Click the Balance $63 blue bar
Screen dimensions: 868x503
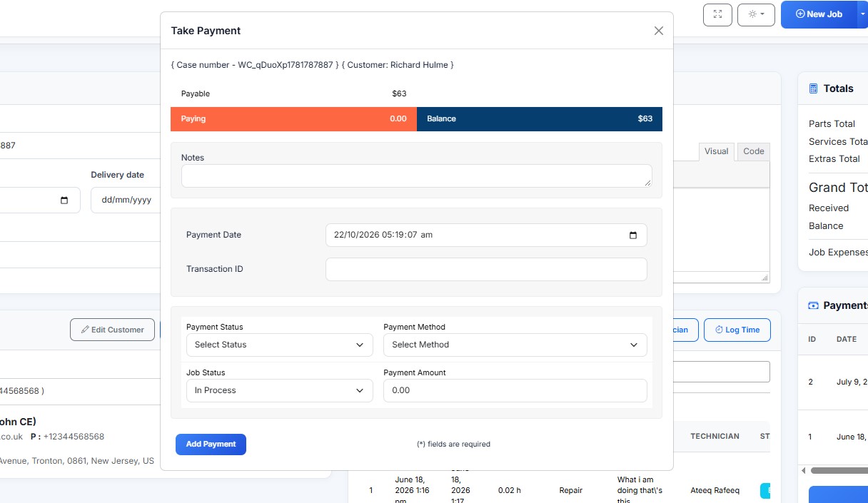(x=540, y=119)
